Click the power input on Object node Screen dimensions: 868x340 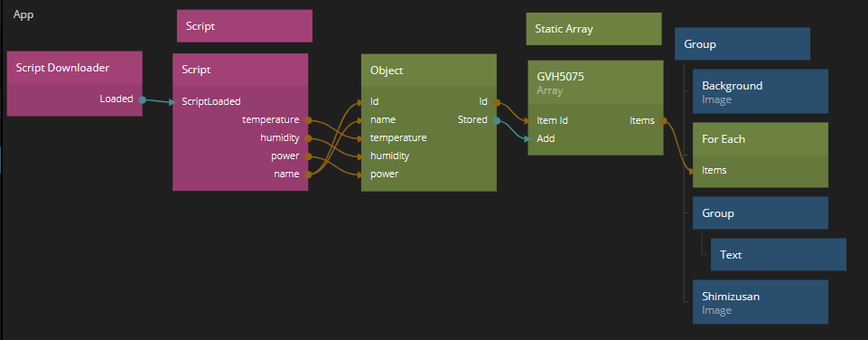[x=361, y=175]
